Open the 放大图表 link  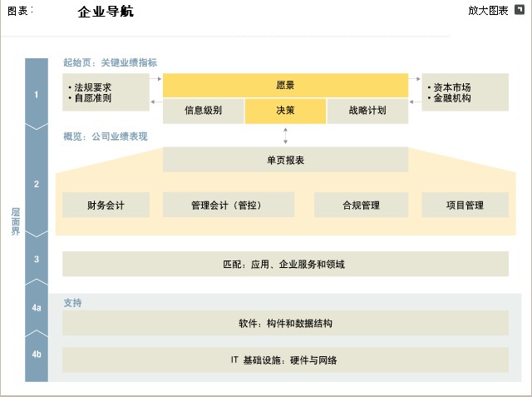488,11
